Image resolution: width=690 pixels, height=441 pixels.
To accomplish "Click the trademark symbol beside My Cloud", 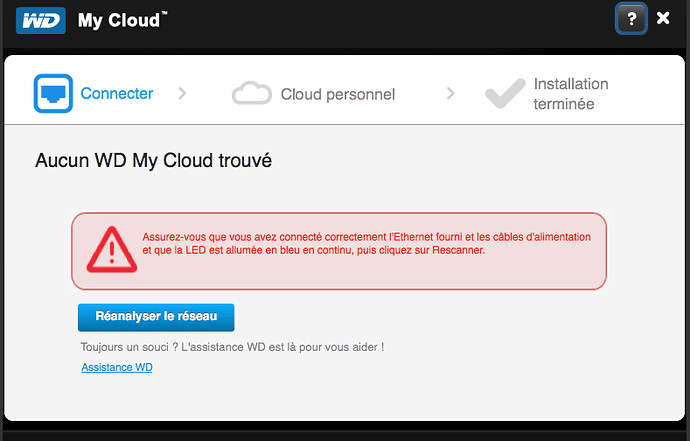I will pos(163,14).
